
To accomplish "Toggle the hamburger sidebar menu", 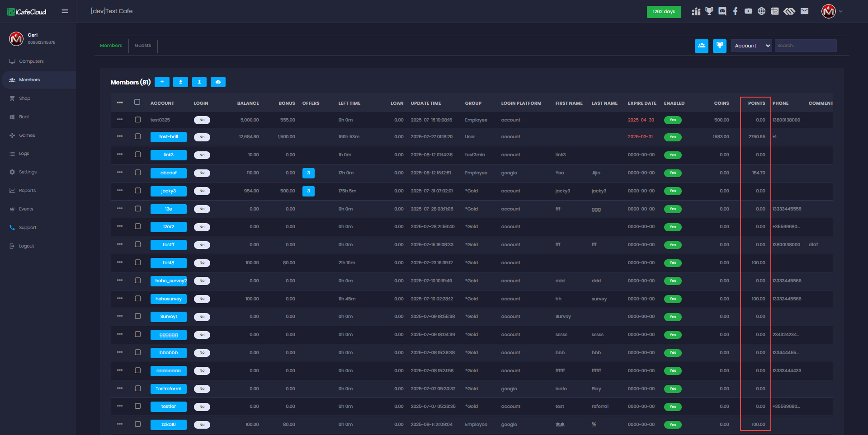I will coord(65,11).
